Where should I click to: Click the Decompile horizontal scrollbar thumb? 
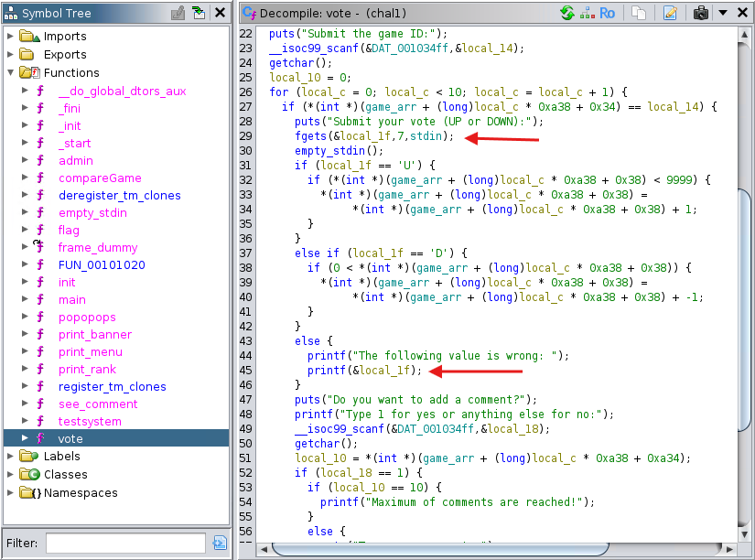point(440,548)
